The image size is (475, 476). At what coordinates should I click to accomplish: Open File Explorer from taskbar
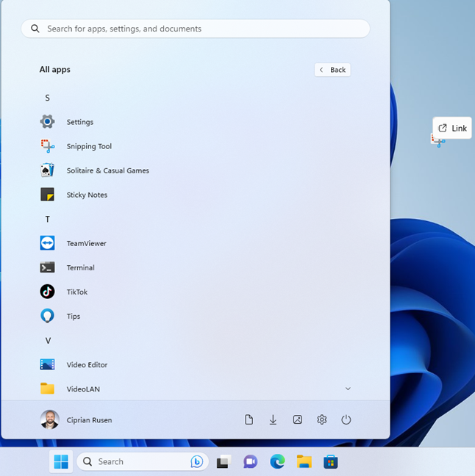304,462
